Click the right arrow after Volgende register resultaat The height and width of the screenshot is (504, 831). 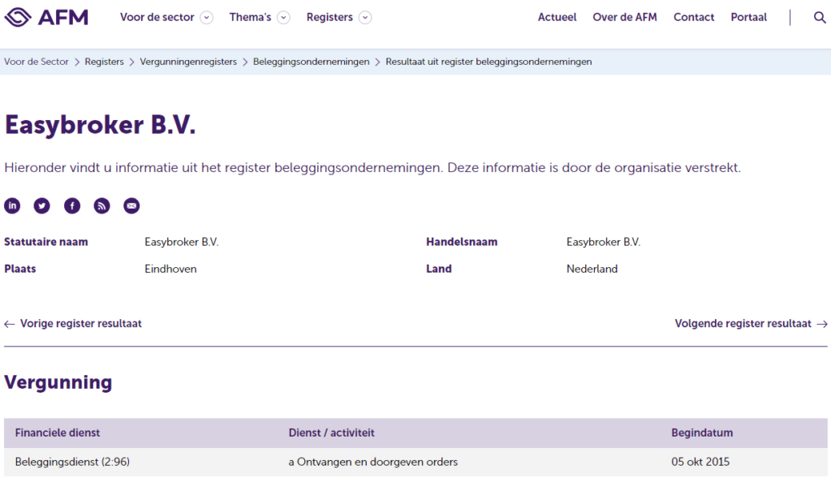(822, 324)
